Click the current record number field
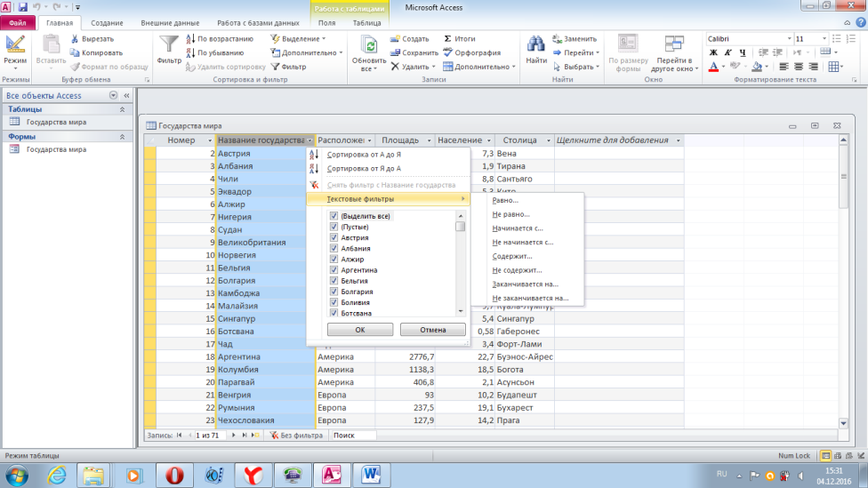Image resolution: width=868 pixels, height=488 pixels. click(210, 436)
